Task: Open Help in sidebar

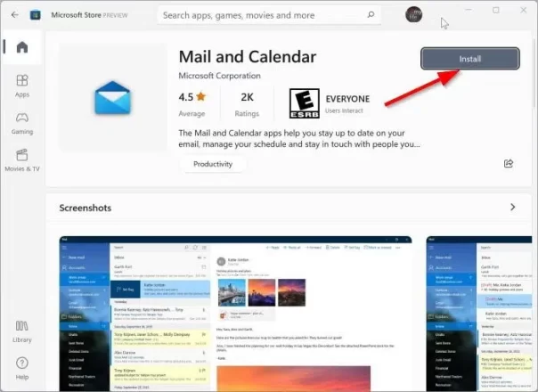Action: coord(22,368)
